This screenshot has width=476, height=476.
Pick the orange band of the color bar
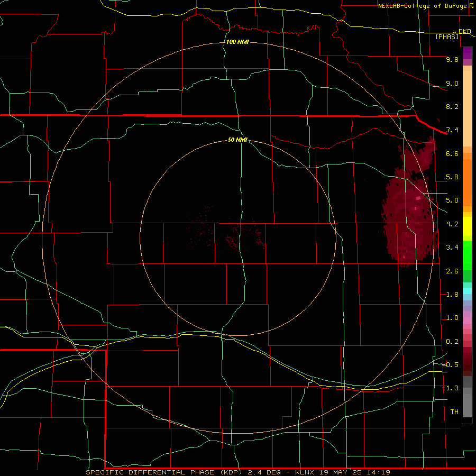[467, 182]
